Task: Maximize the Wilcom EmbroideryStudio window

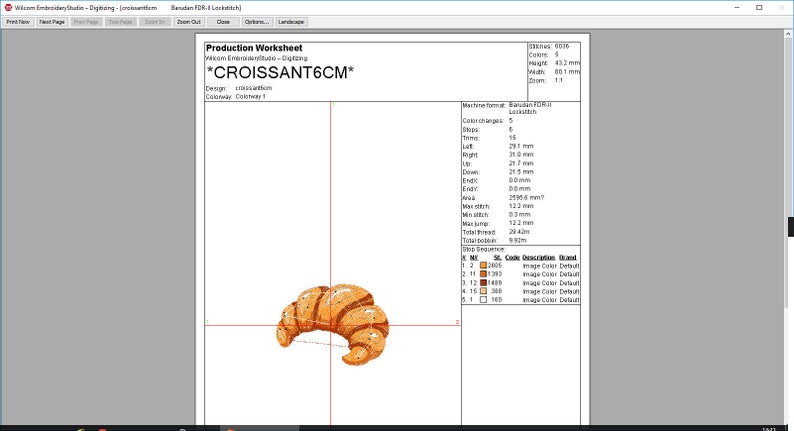Action: (759, 8)
